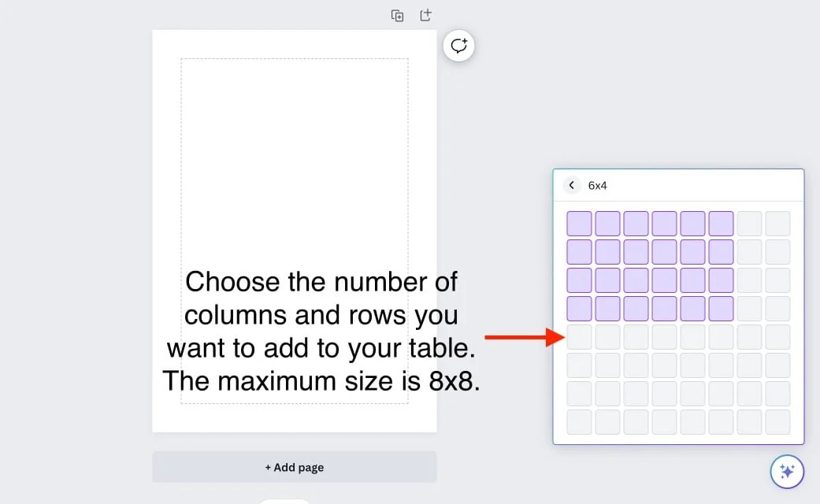Toggle a cell for a single-row 8x1 table
Viewport: 820px width, 504px height.
click(778, 222)
